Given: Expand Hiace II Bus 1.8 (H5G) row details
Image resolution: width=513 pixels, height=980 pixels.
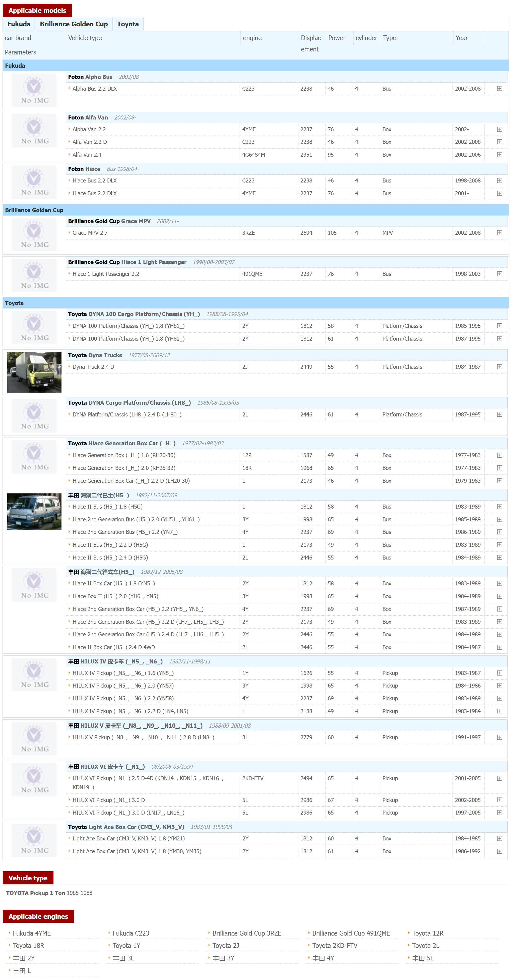Looking at the screenshot, I should tap(499, 507).
